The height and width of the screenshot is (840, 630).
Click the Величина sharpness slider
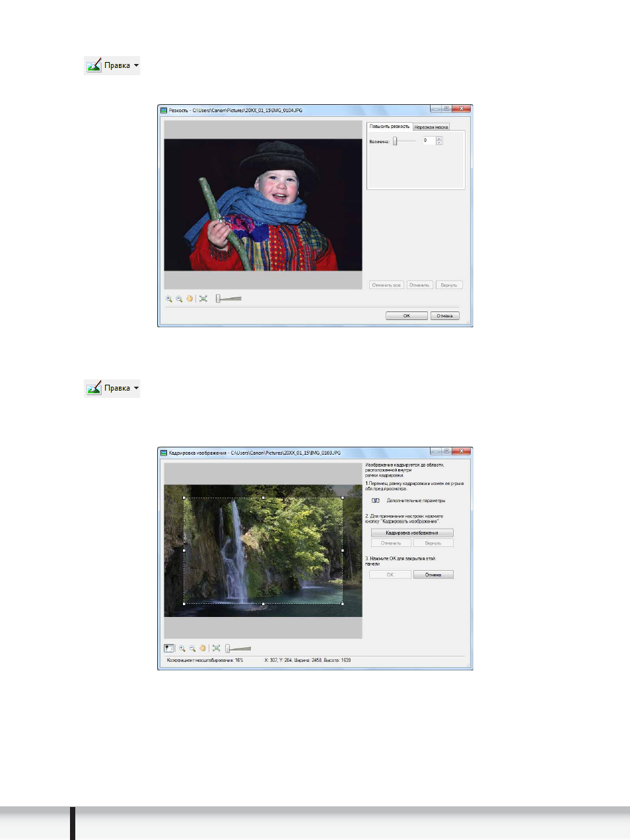click(x=403, y=141)
